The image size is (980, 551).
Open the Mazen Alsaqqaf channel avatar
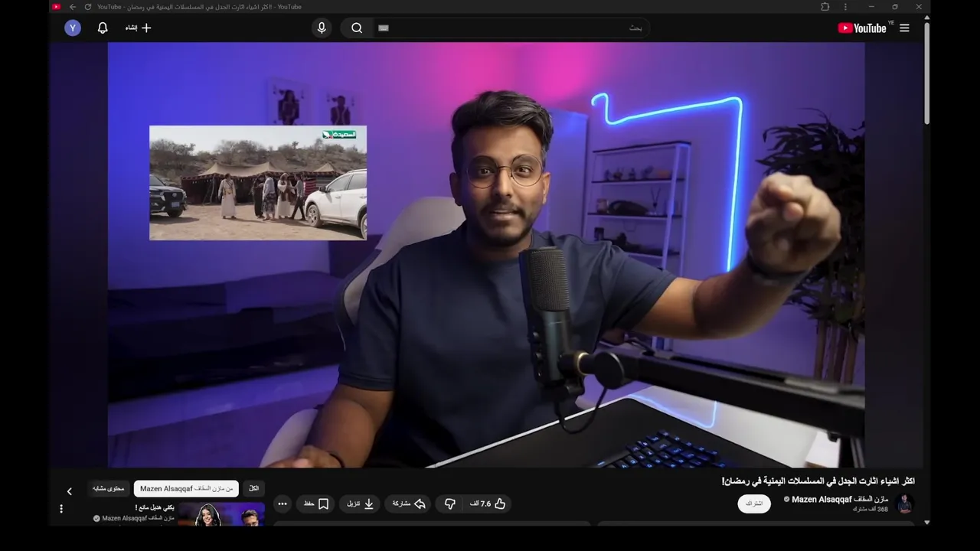click(x=905, y=504)
